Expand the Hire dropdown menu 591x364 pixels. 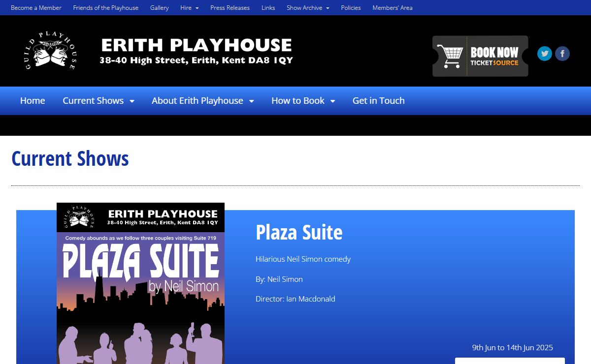[x=190, y=8]
